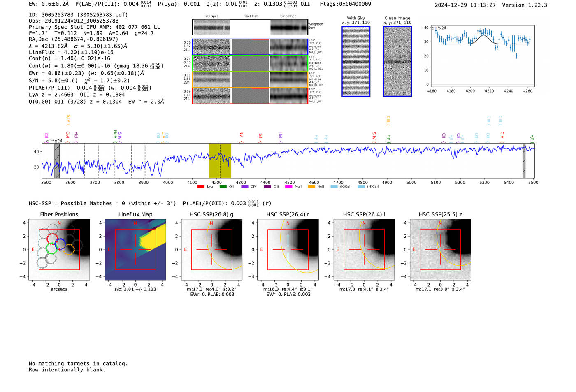Click the orange HeII legend swatch
The image size is (576, 392).
point(311,186)
